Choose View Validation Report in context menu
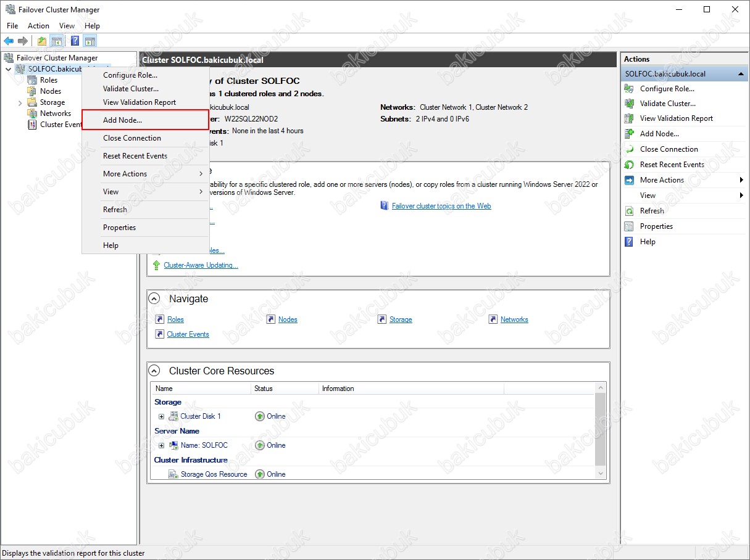This screenshot has height=560, width=750. pyautogui.click(x=146, y=102)
